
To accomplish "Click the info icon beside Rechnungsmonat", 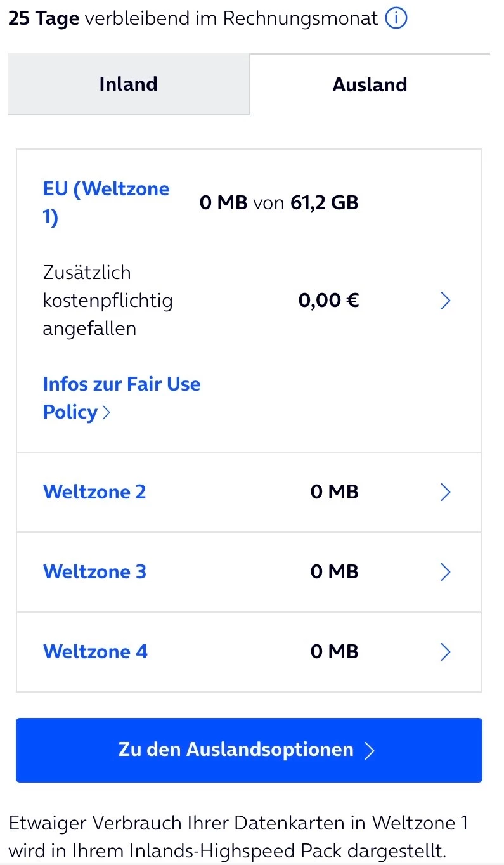I will (x=396, y=19).
